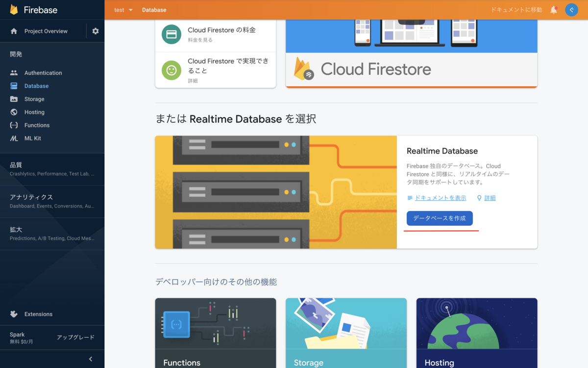Click the Database breadcrumb in header
The width and height of the screenshot is (588, 368).
154,10
